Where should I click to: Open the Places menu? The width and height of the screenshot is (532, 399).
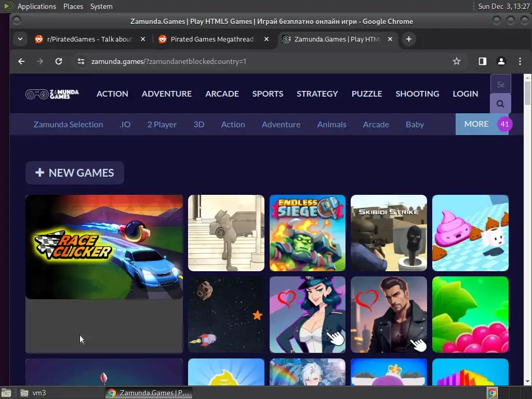point(73,6)
